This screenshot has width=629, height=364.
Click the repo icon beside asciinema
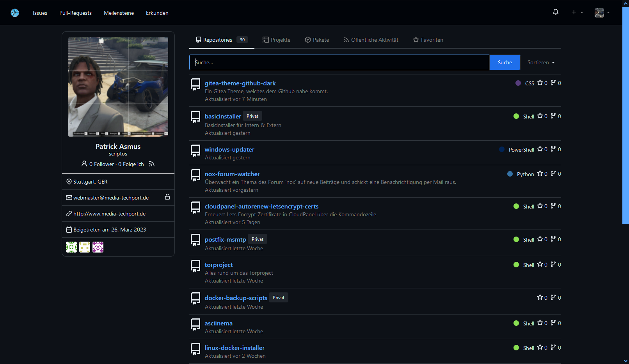195,324
